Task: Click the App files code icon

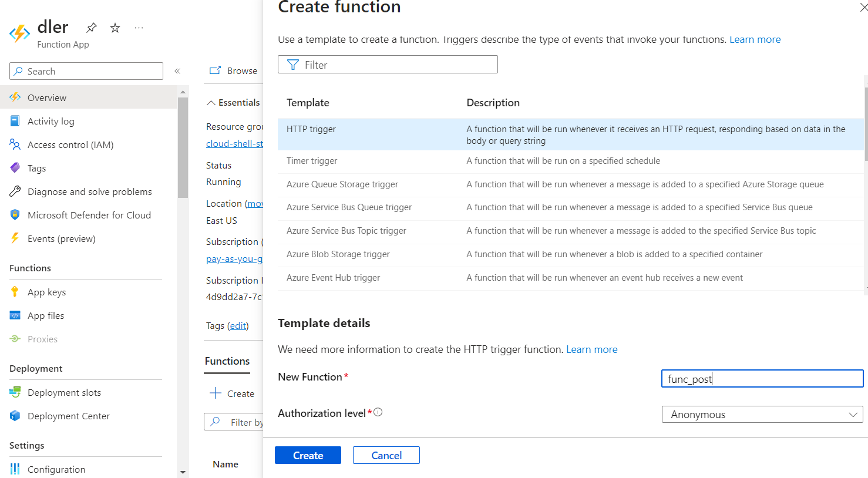Action: (15, 315)
